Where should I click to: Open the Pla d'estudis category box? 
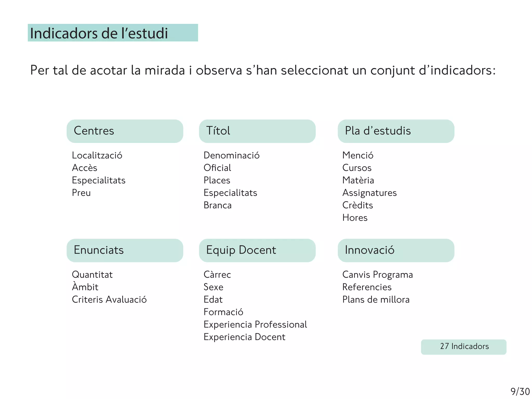pyautogui.click(x=396, y=131)
